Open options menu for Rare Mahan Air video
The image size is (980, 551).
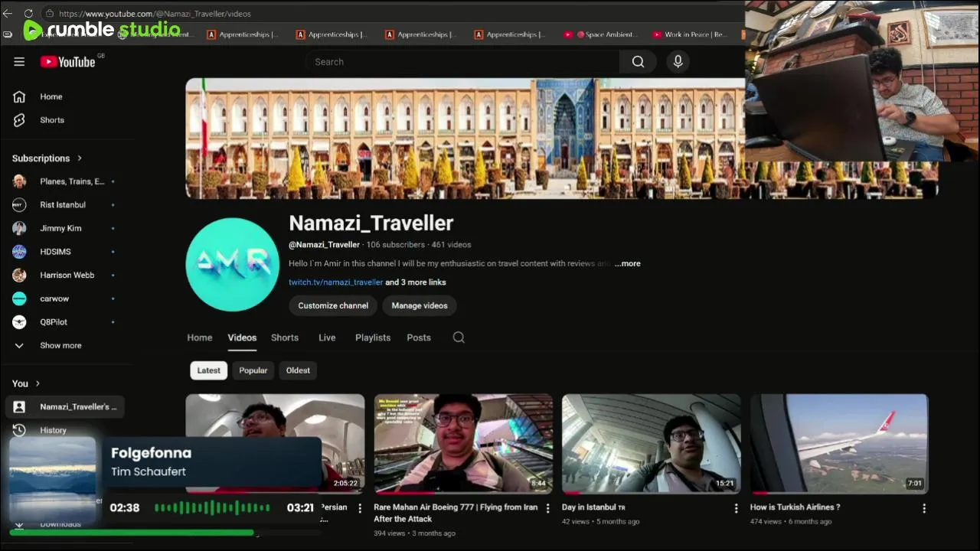[x=547, y=508]
